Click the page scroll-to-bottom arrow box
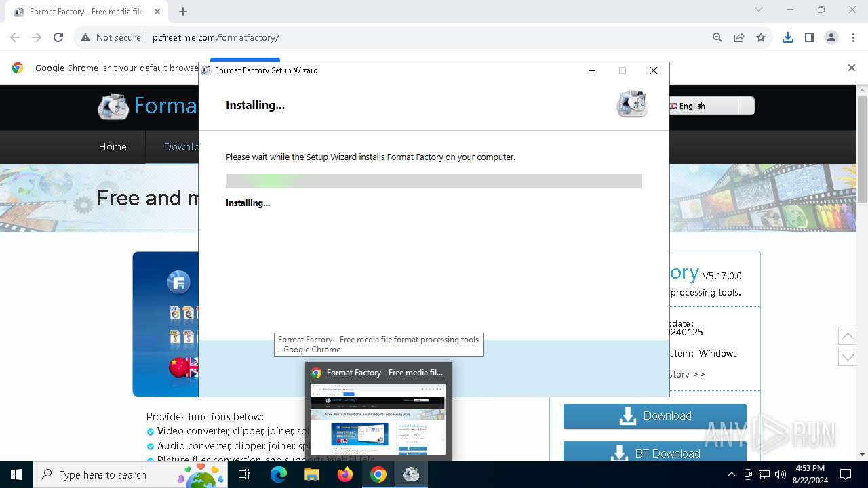 coord(847,357)
